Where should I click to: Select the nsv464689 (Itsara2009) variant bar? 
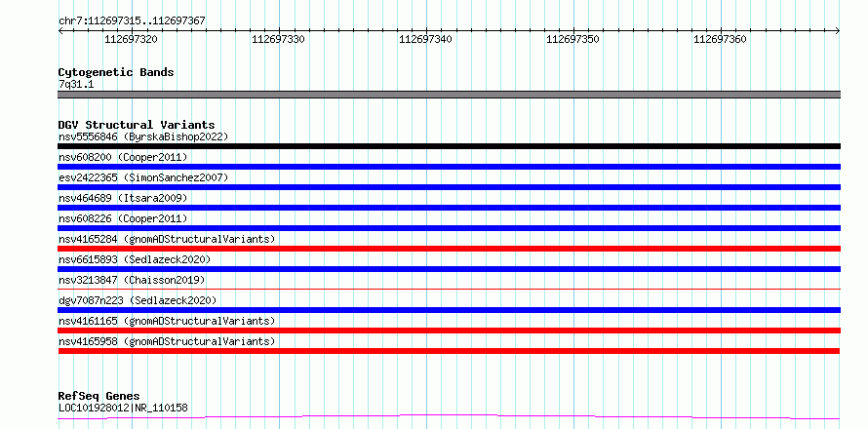(x=449, y=208)
